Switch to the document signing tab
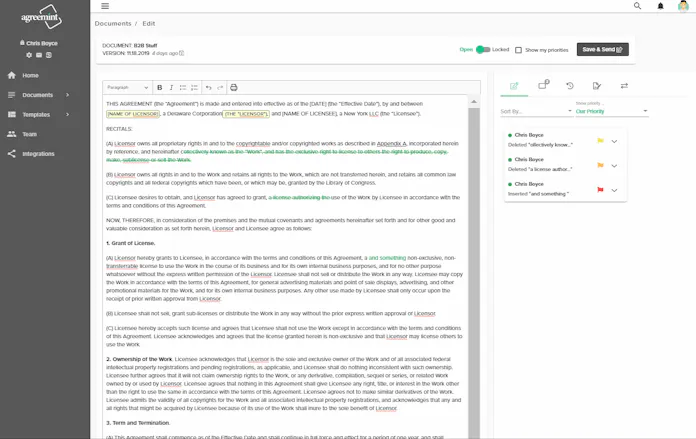This screenshot has width=696, height=439. (597, 86)
